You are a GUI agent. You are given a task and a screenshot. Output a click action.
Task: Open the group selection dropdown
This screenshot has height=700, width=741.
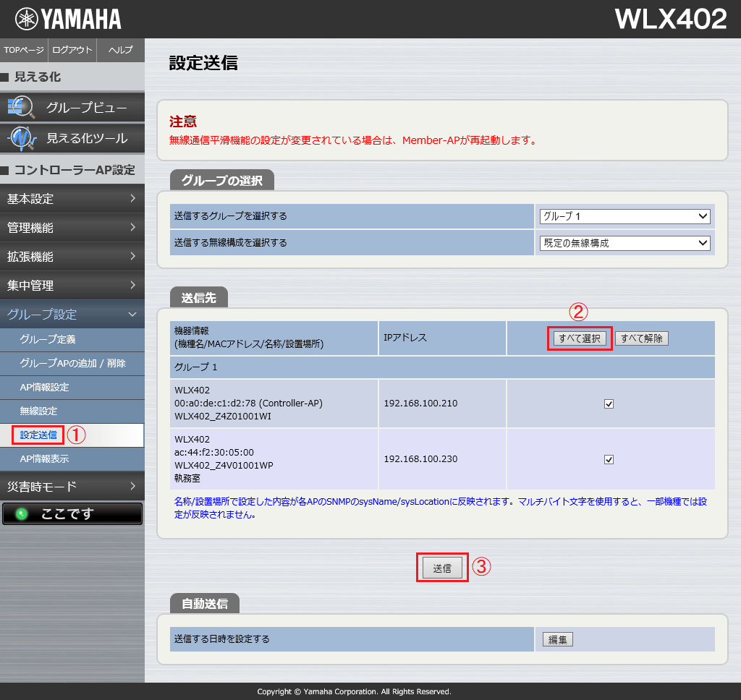[625, 216]
